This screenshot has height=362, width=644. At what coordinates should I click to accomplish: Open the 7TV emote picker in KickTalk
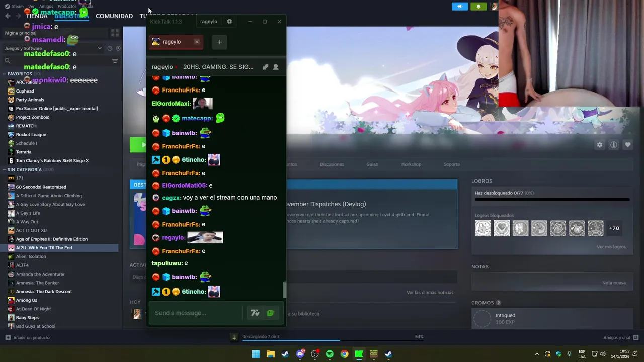[x=255, y=313]
